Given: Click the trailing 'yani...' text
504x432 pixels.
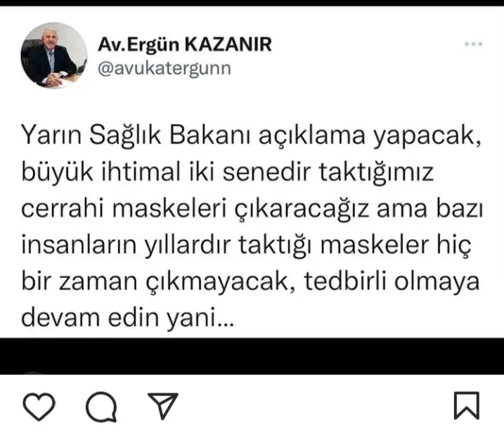Looking at the screenshot, I should [x=200, y=319].
